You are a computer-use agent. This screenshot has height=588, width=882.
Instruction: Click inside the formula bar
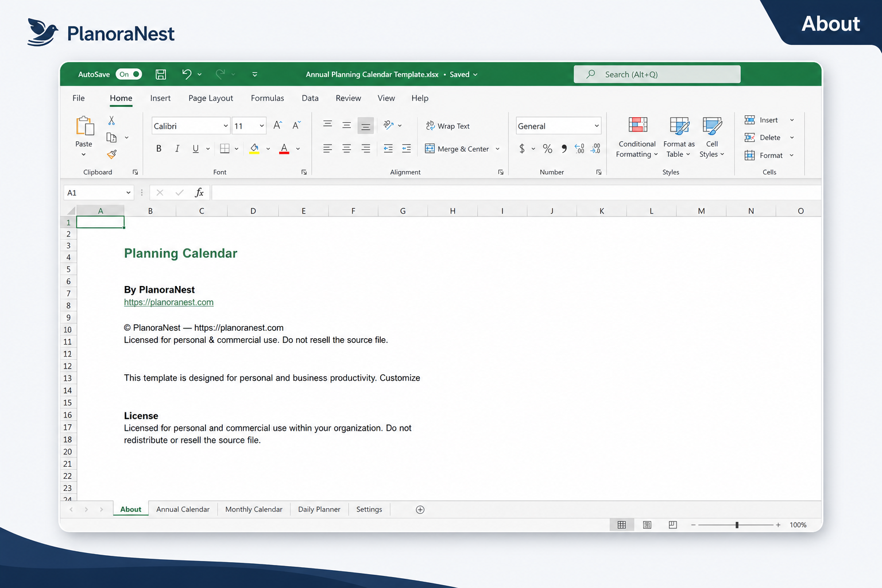[516, 192]
